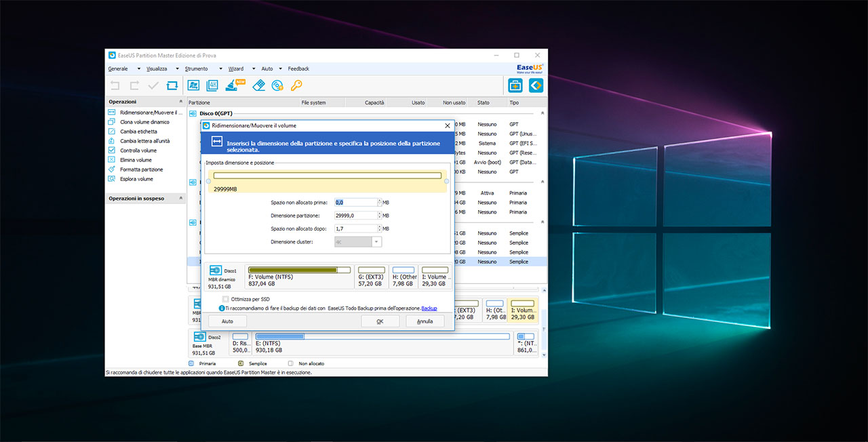Select G: (EXT3) partition in dialog

click(372, 277)
